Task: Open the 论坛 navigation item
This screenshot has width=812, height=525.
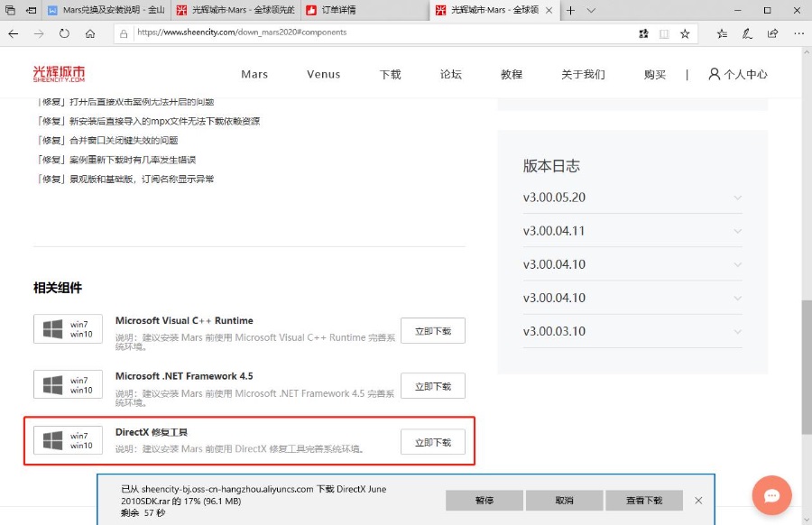Action: pyautogui.click(x=450, y=74)
